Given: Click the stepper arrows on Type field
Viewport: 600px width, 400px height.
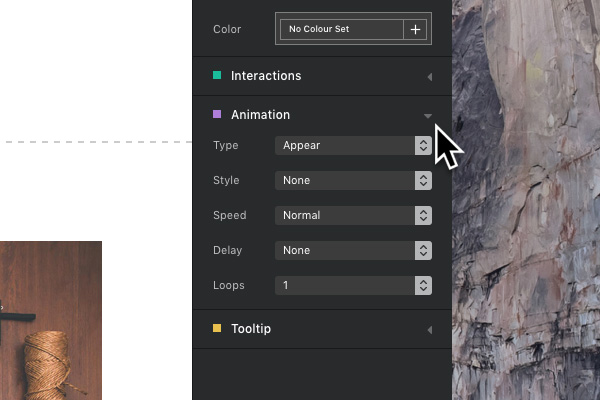Looking at the screenshot, I should coord(423,145).
